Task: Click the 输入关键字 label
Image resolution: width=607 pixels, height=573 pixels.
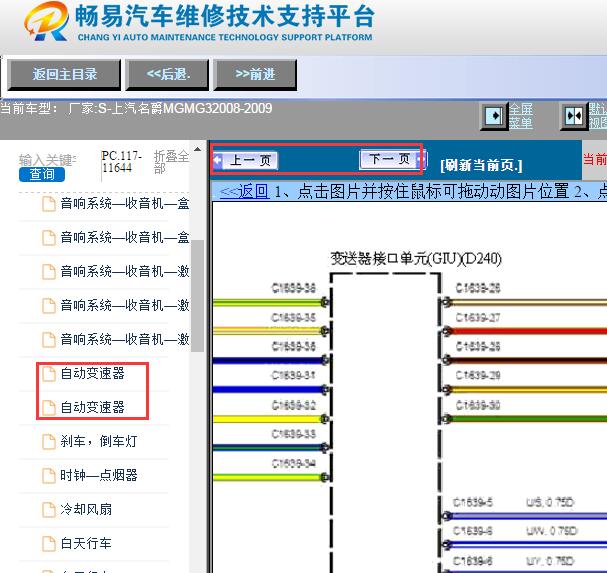Action: tap(47, 160)
